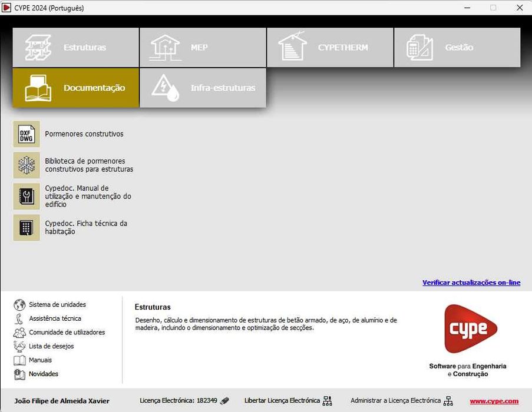Click the Pormenores construtivos label
Image resolution: width=532 pixels, height=412 pixels.
pyautogui.click(x=84, y=134)
